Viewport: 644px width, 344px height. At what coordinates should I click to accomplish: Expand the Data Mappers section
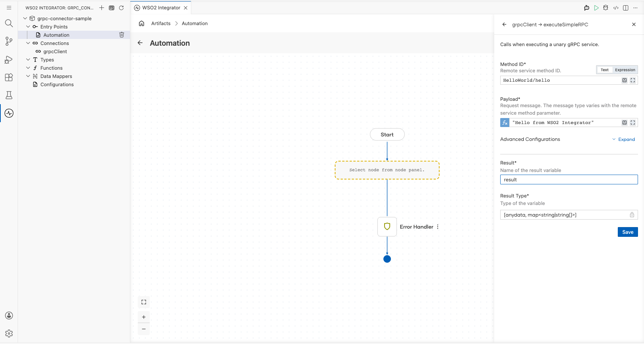pyautogui.click(x=28, y=76)
